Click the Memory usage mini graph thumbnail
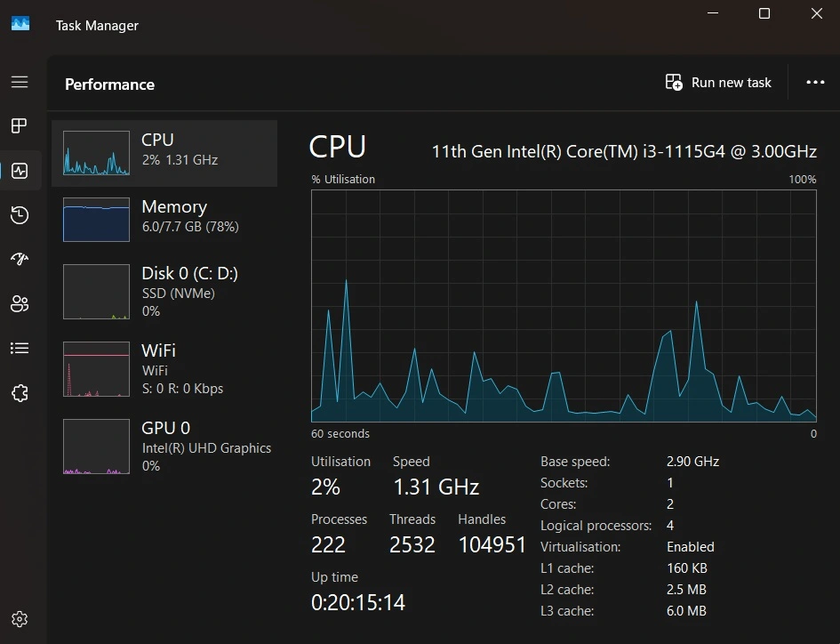This screenshot has width=840, height=644. coord(96,220)
